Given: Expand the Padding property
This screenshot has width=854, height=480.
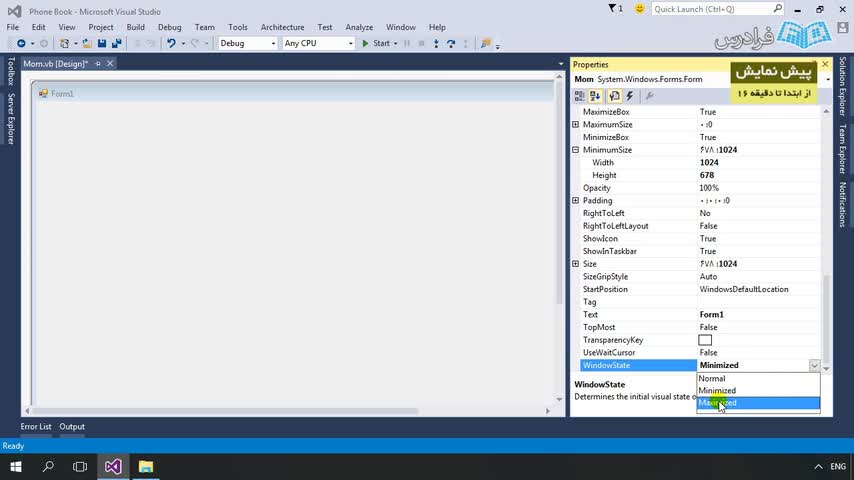Looking at the screenshot, I should (576, 200).
